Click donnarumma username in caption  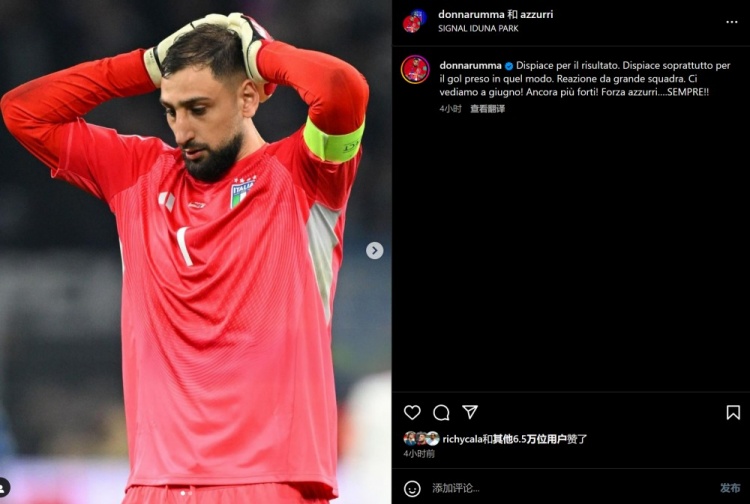tap(470, 66)
